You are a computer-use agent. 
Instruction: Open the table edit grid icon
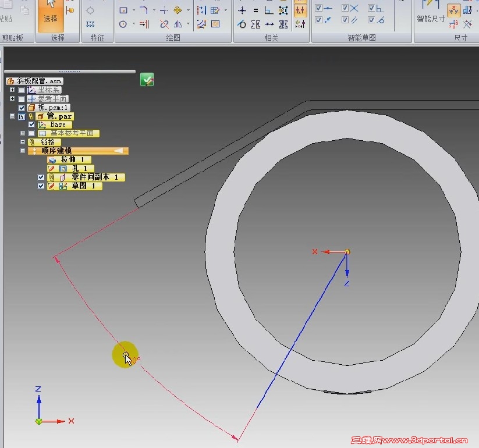point(215,10)
